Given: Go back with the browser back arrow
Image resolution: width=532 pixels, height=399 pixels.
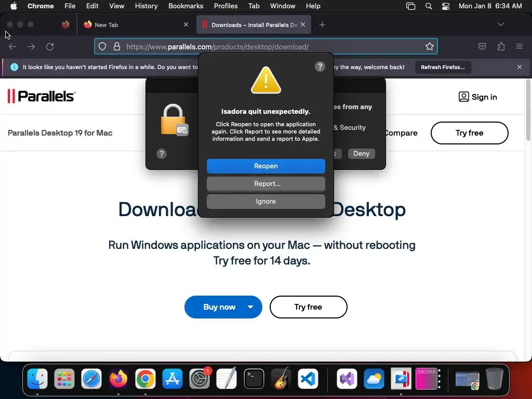Looking at the screenshot, I should pyautogui.click(x=12, y=46).
